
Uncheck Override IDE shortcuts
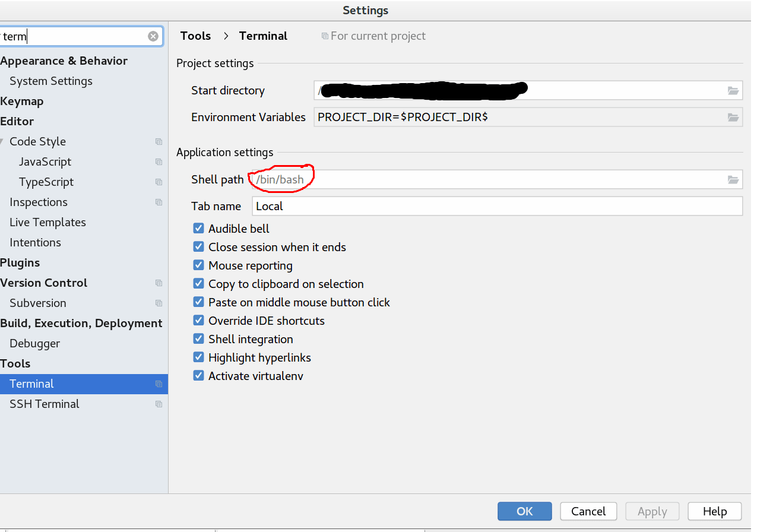pos(198,320)
